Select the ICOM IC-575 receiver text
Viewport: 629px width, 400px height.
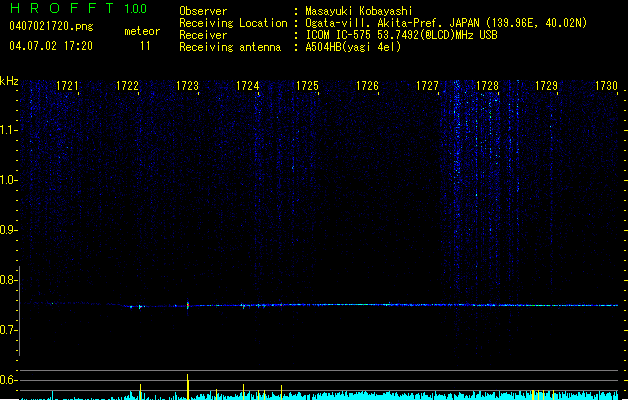[x=401, y=35]
